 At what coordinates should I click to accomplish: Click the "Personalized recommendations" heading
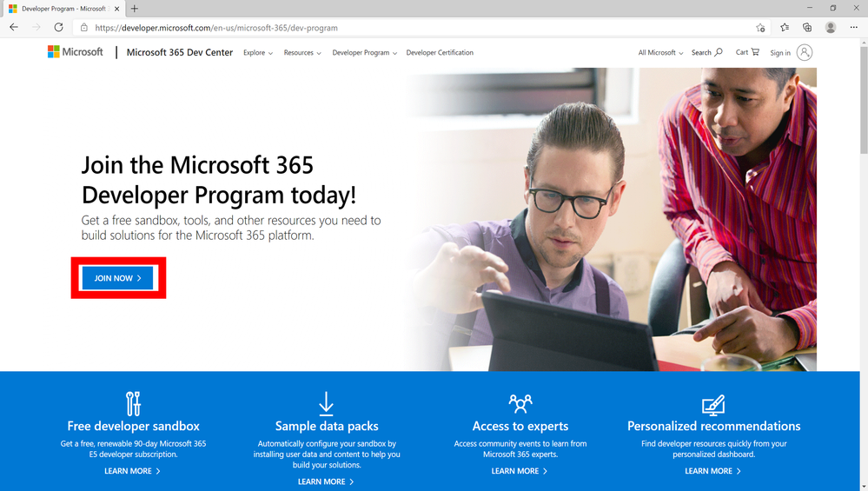click(x=713, y=426)
